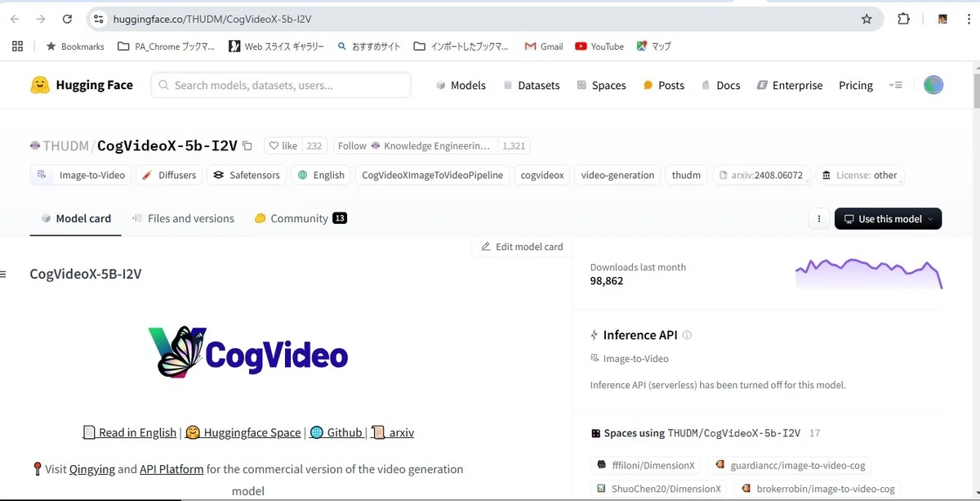This screenshot has width=980, height=501.
Task: Open the Bookmarks star folder in bookmarks bar
Action: pos(75,47)
